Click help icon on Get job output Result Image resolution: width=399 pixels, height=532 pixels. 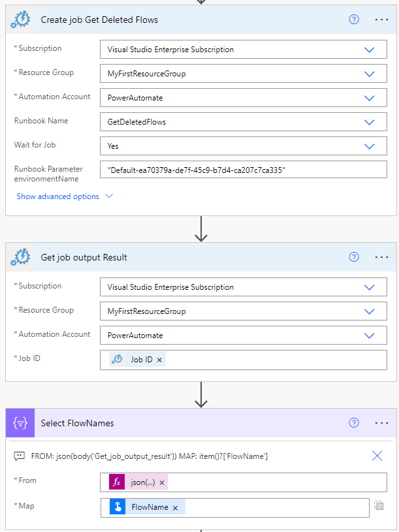click(x=354, y=257)
